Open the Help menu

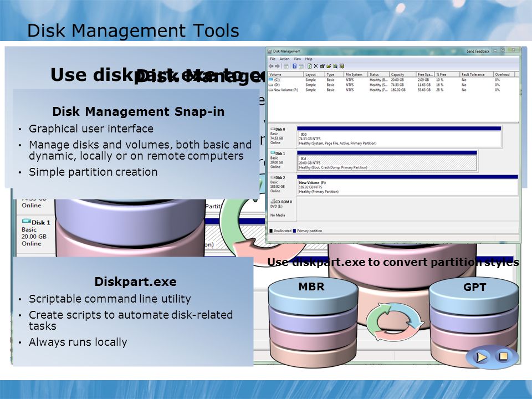[309, 59]
